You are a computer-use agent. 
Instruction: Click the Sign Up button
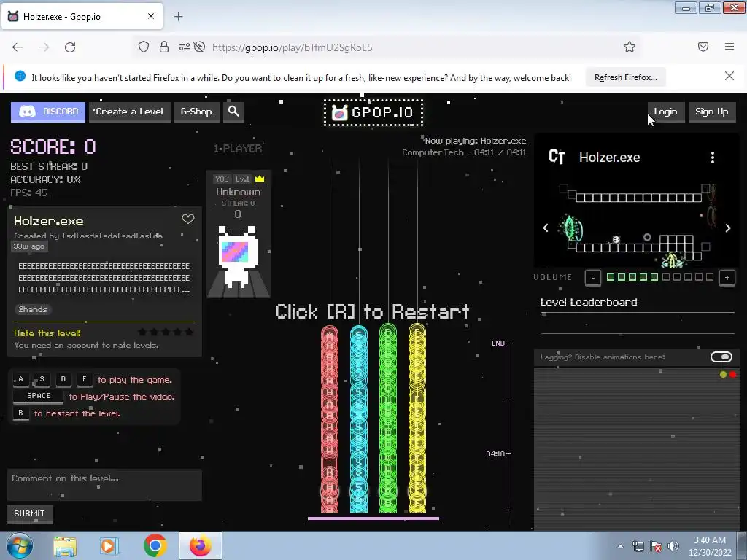712,112
